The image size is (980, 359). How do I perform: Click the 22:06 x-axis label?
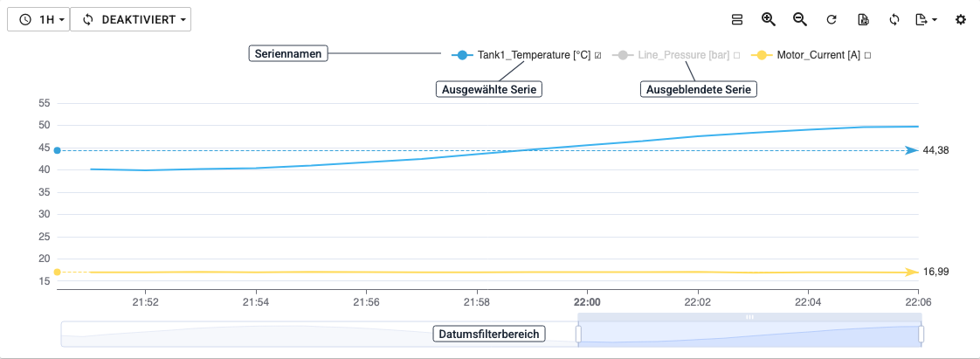coord(918,301)
